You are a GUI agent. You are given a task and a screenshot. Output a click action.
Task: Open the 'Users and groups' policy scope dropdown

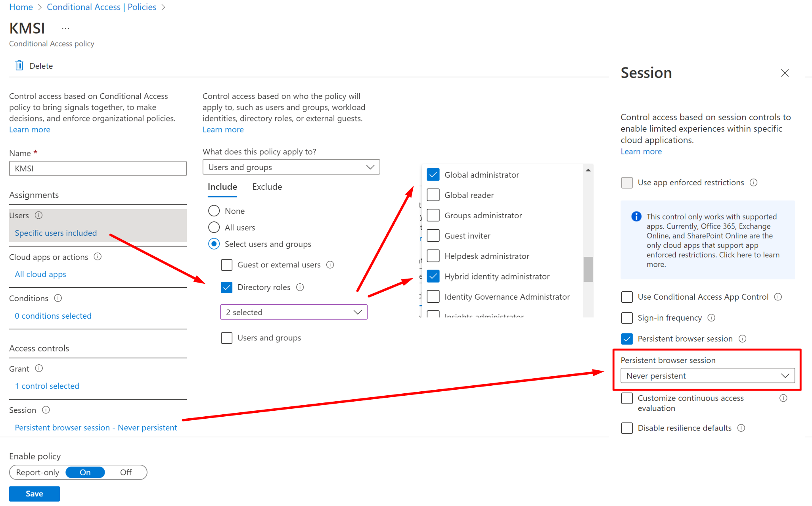pos(291,167)
